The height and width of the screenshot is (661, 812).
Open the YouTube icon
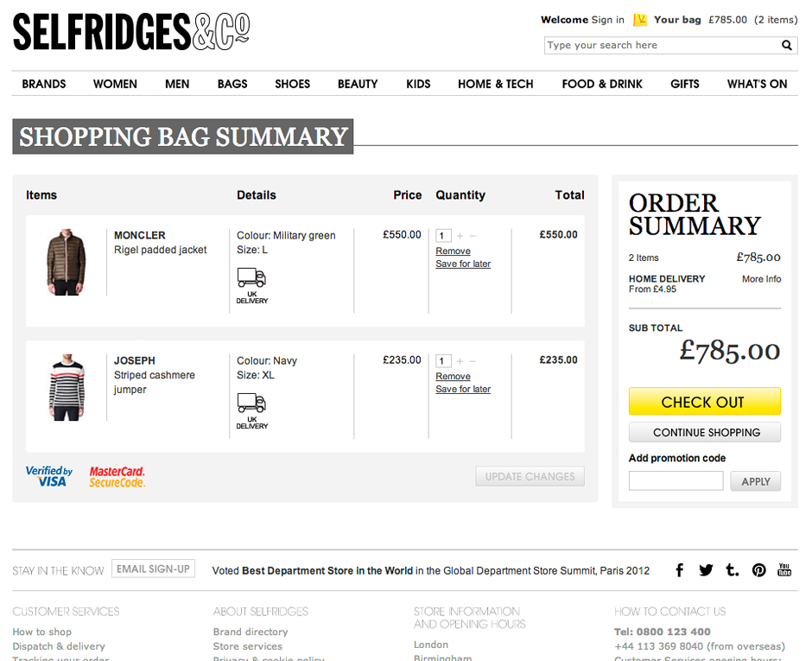point(784,569)
